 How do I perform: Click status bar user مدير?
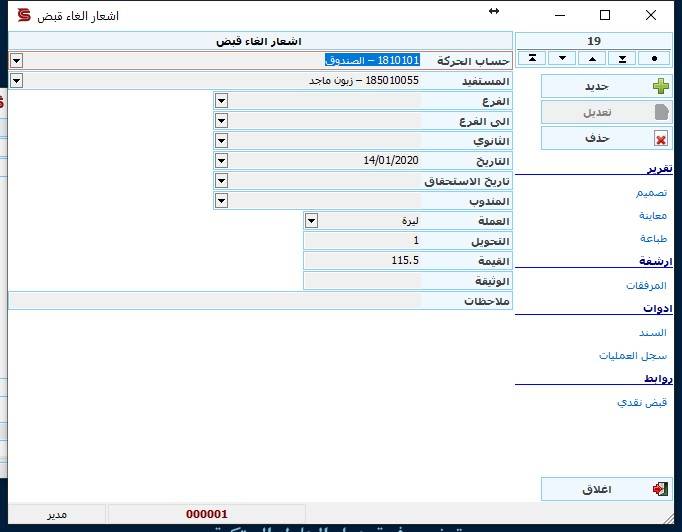pos(57,515)
